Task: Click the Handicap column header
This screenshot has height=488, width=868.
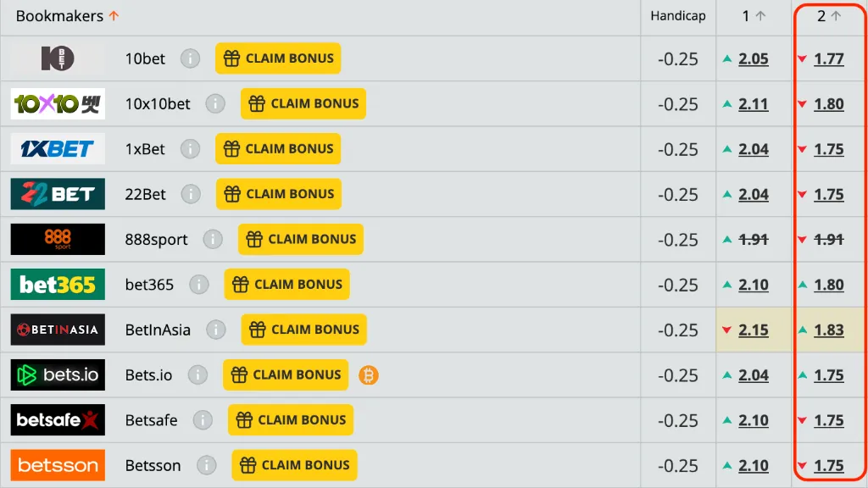Action: pos(678,16)
